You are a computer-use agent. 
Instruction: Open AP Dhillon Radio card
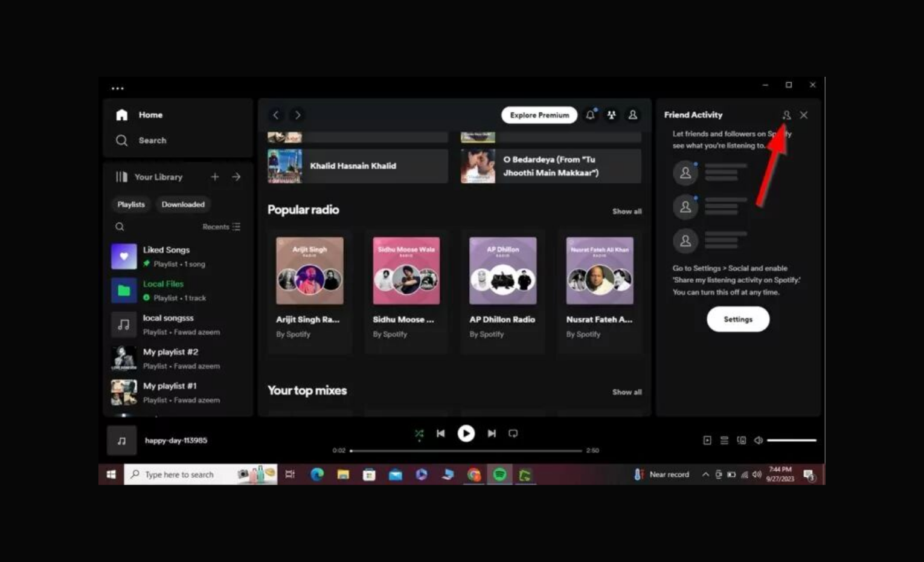pos(503,291)
